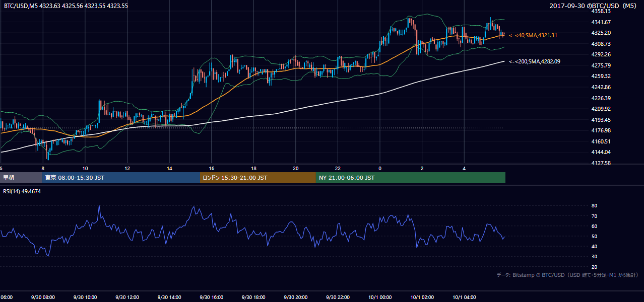Click hour tick 12 under the price chart
The image size is (644, 302).
point(127,169)
